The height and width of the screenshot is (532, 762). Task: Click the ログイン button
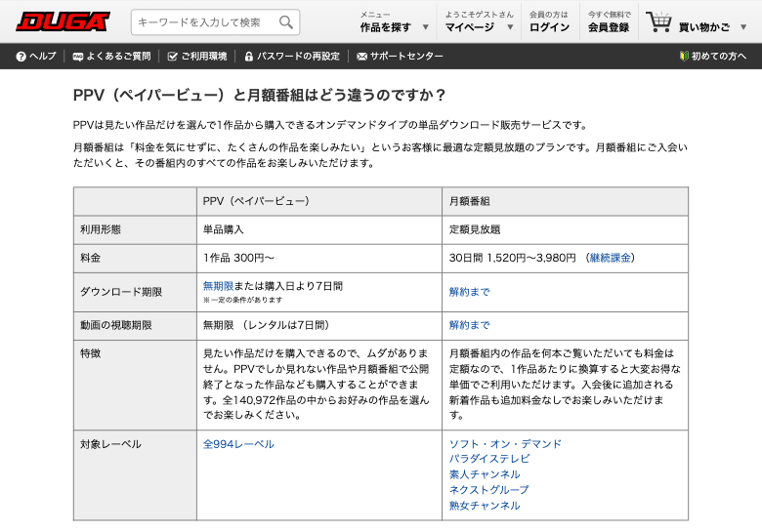[549, 27]
